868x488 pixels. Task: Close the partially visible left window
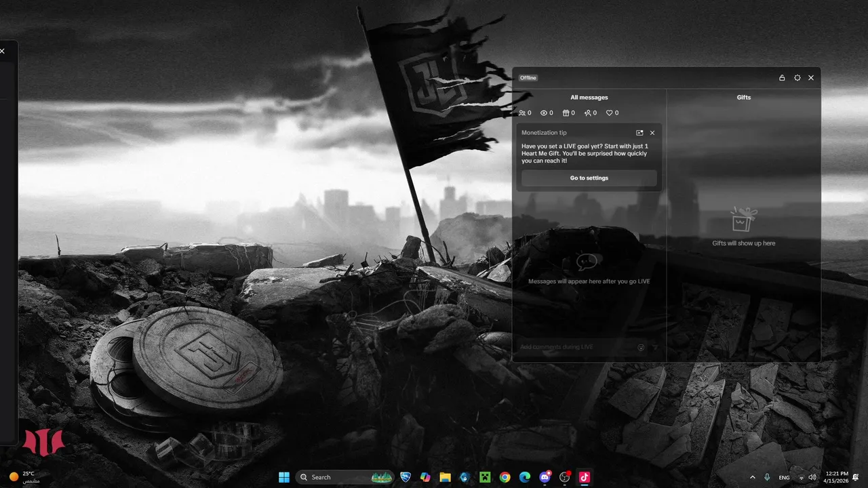(x=3, y=51)
